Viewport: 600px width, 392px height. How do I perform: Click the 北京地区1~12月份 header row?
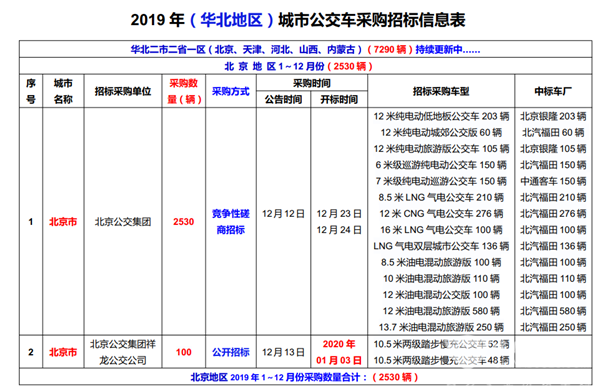305,66
